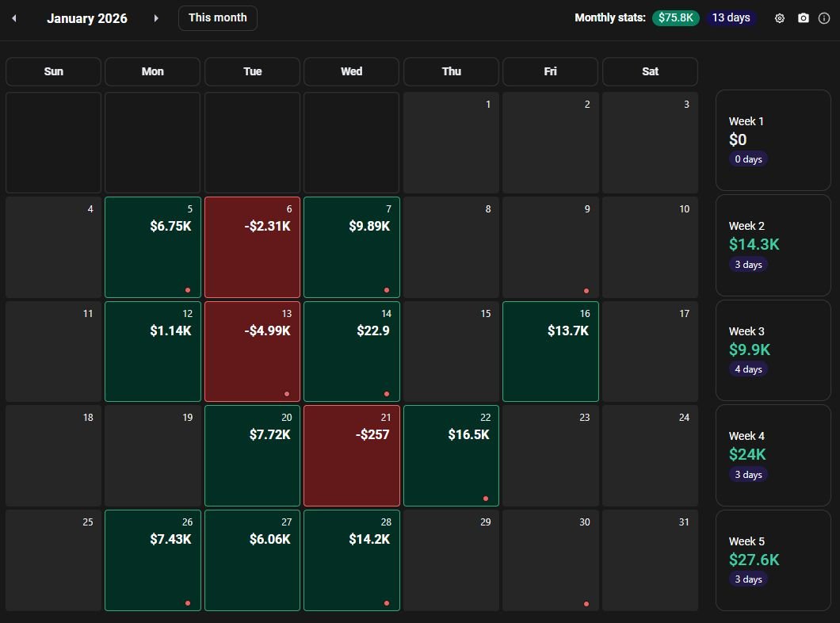This screenshot has height=623, width=840.
Task: Click 0 days badge in Week 1
Action: [x=748, y=159]
